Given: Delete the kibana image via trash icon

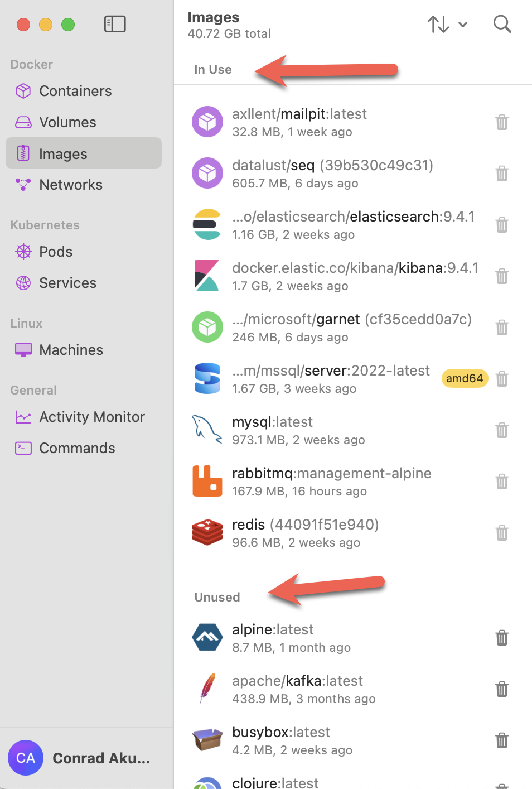Looking at the screenshot, I should [x=502, y=276].
